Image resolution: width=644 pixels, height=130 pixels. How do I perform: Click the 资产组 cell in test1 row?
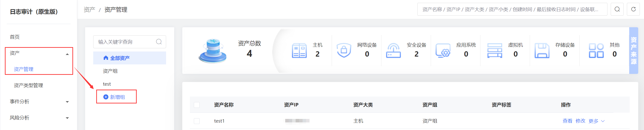tap(430, 121)
